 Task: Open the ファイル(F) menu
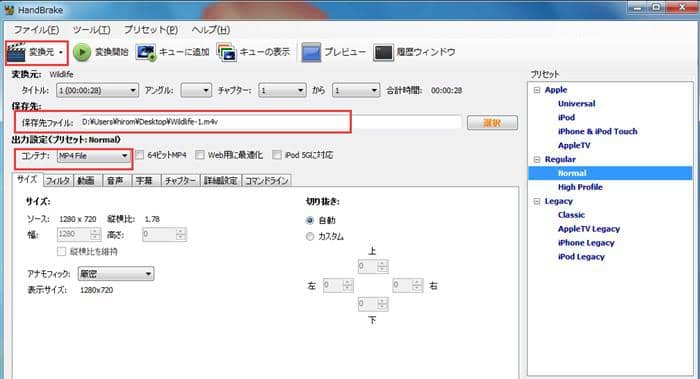click(36, 30)
